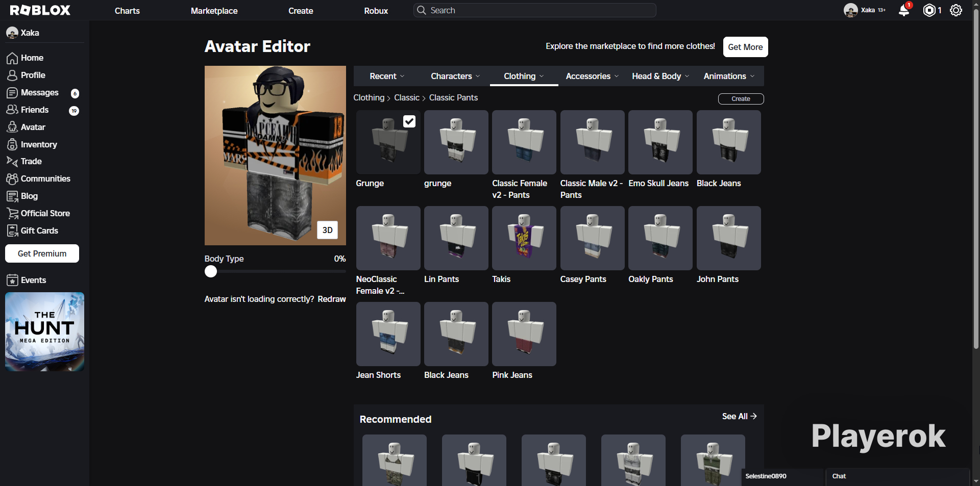Viewport: 980px width, 486px height.
Task: Click the Roblox logo
Action: tap(40, 10)
